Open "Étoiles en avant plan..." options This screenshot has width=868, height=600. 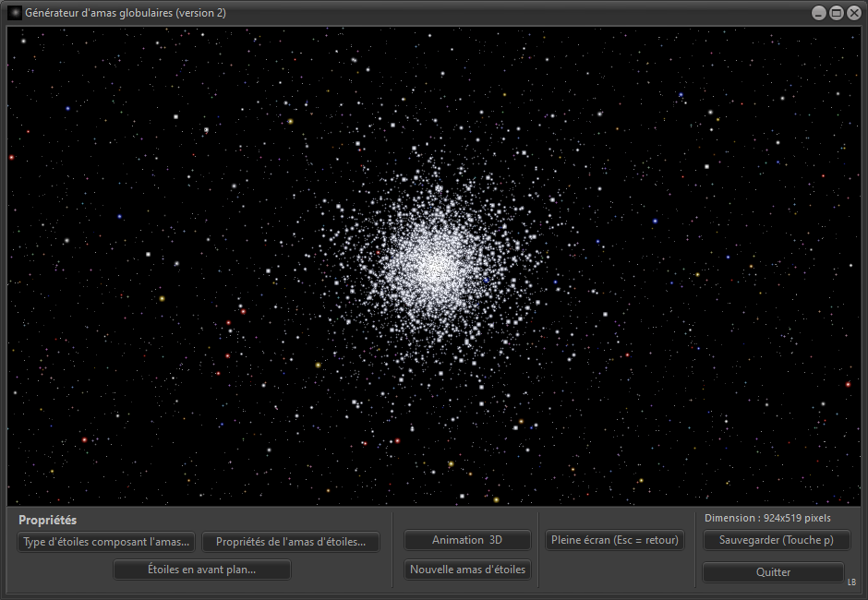201,570
